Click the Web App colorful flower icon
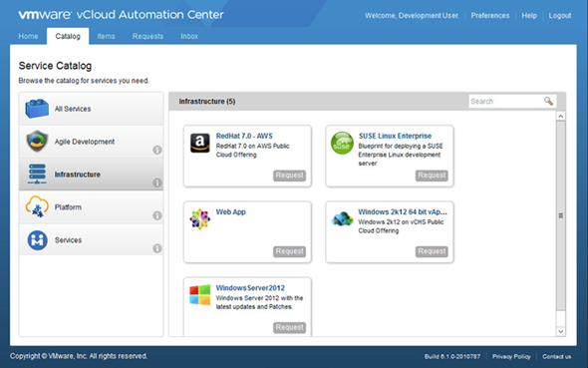 tap(200, 219)
